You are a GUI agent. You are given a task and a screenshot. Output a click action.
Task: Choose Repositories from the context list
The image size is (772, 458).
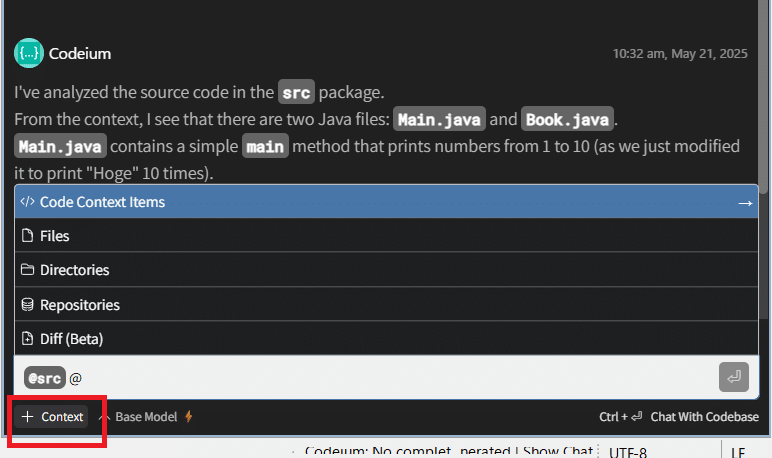[x=386, y=304]
